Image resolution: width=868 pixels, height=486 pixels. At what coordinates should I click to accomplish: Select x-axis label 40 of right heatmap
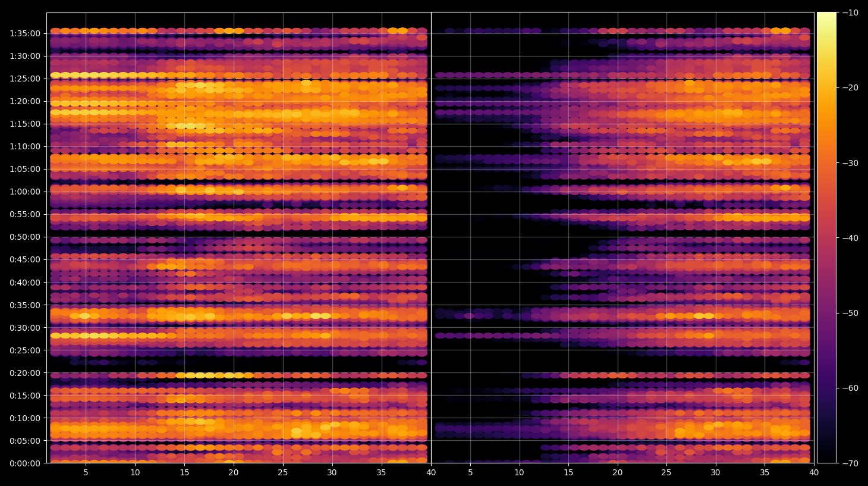[x=814, y=473]
